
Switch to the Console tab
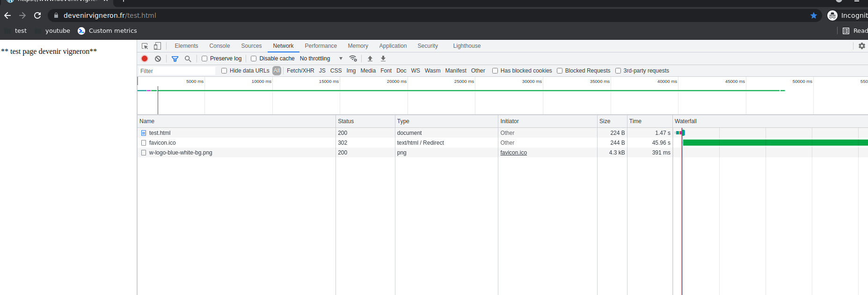tap(219, 46)
